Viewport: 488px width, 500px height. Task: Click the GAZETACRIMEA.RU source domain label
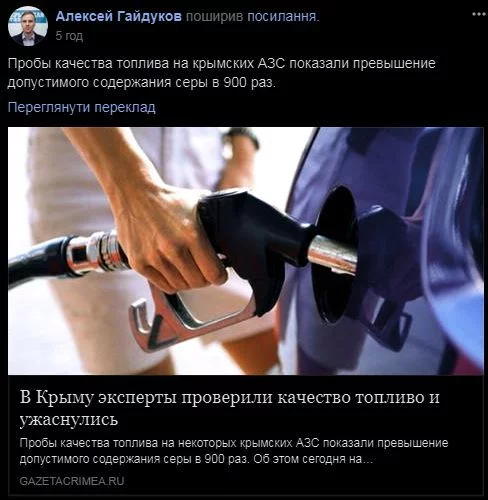pyautogui.click(x=72, y=481)
